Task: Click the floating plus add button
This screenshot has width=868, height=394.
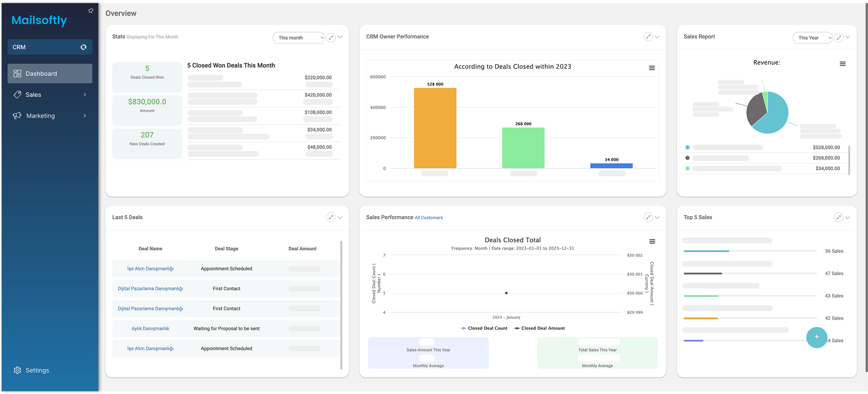Action: point(816,337)
